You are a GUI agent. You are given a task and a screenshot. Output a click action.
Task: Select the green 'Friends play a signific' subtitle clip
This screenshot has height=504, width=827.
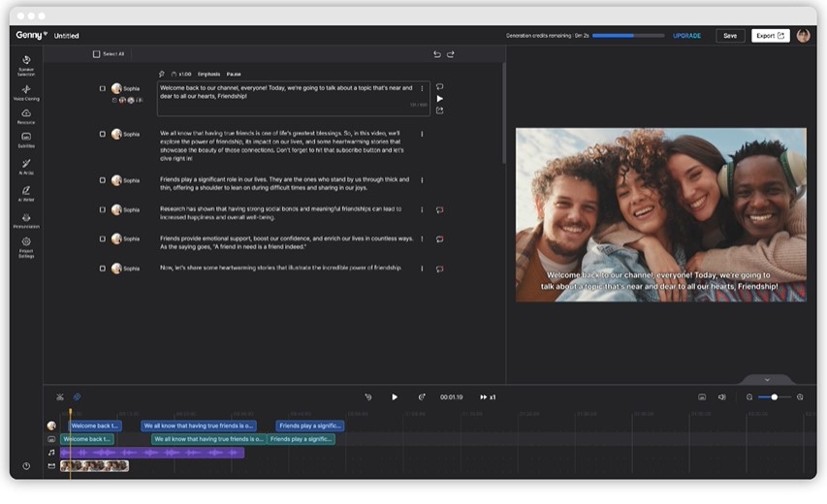click(302, 439)
